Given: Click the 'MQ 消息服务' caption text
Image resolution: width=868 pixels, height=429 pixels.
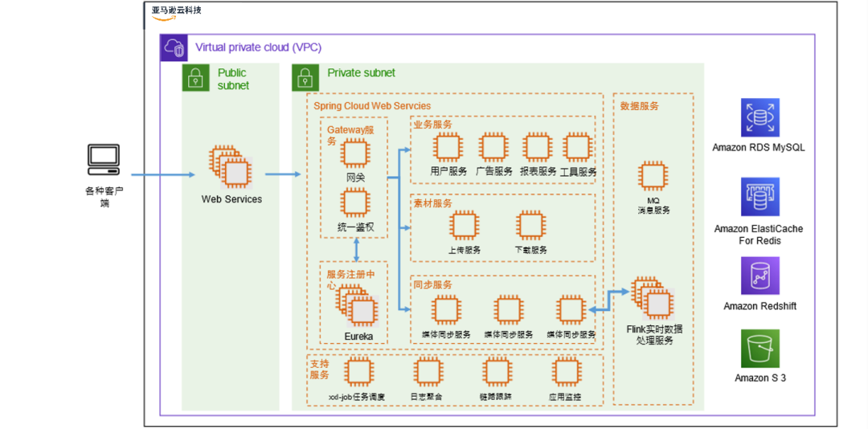Looking at the screenshot, I should 653,205.
